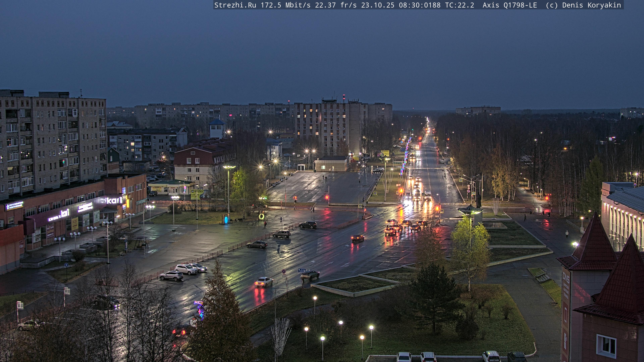
Task: Click the white car with red brake lights
Action: (263, 282)
